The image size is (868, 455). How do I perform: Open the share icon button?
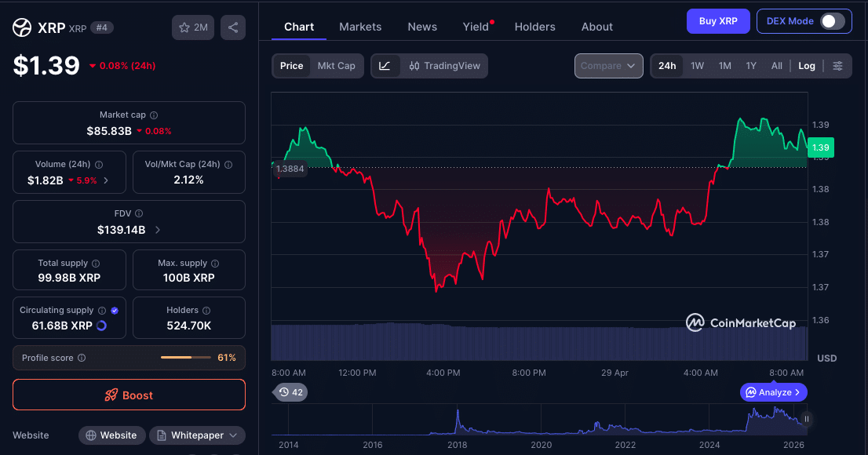pyautogui.click(x=233, y=27)
